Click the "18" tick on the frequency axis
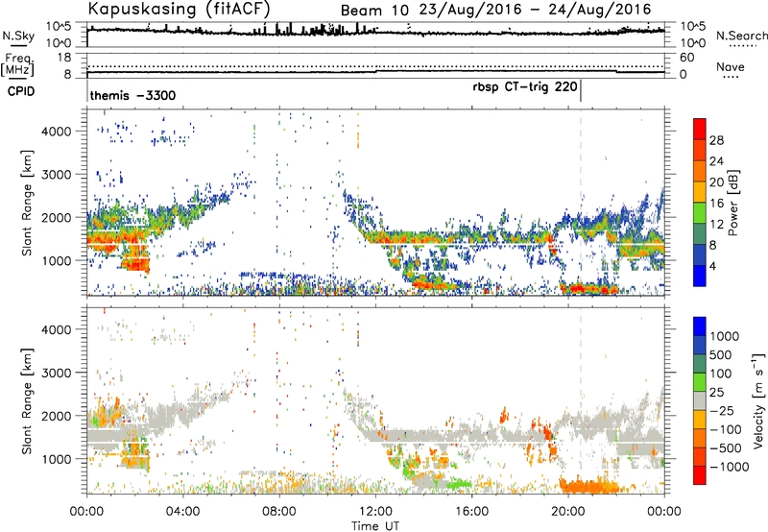This screenshot has width=768, height=532. point(64,58)
